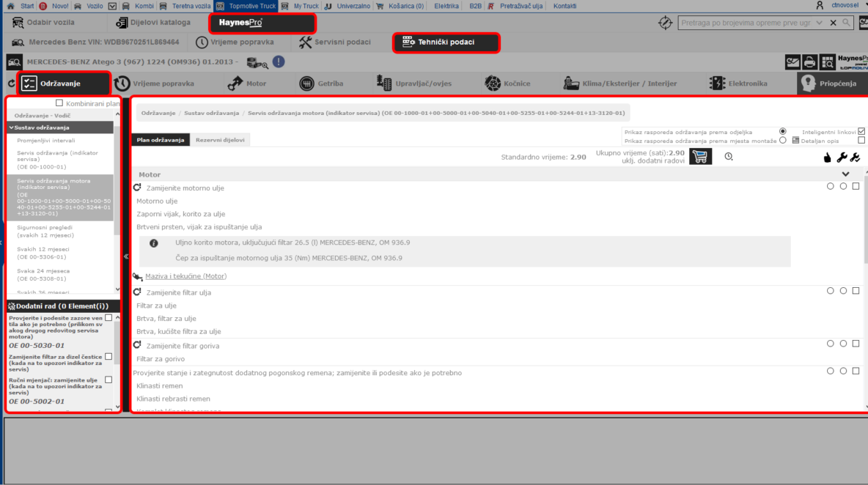
Task: Open the vehicle search icon beside model name
Action: (15, 62)
